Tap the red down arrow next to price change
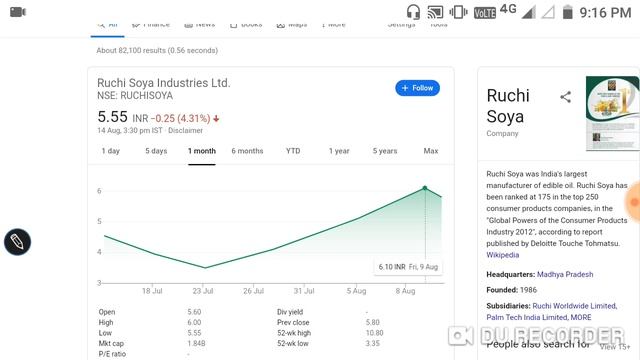This screenshot has height=360, width=640. point(216,119)
